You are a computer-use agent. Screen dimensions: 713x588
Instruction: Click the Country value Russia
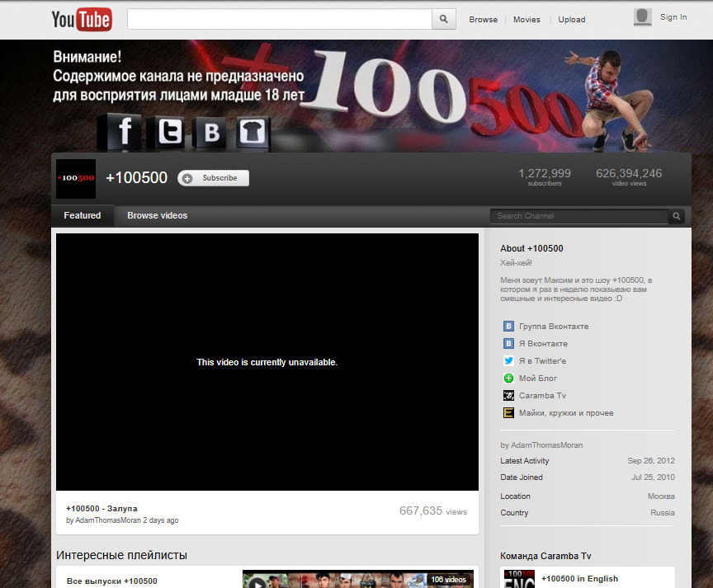(663, 513)
